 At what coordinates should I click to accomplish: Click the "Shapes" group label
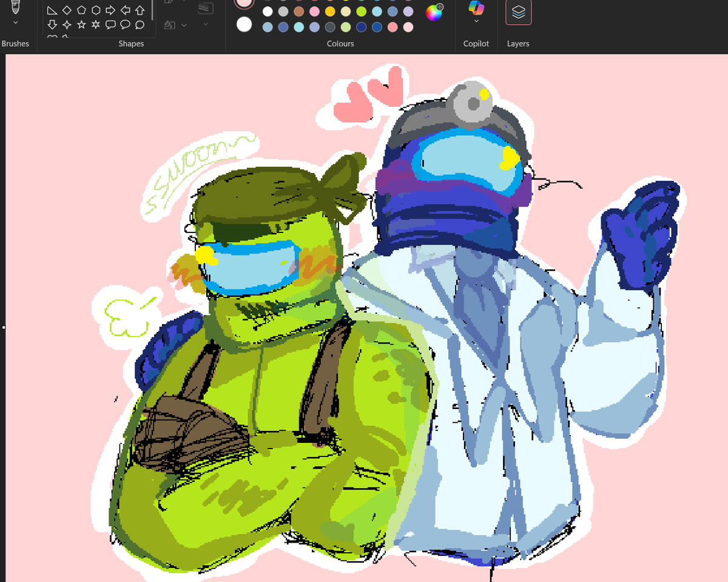click(131, 44)
